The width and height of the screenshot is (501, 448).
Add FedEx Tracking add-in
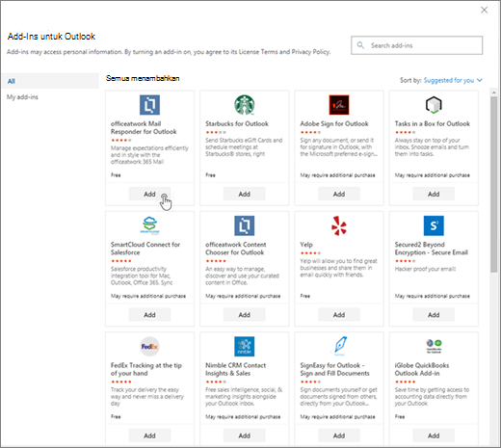coord(149,435)
